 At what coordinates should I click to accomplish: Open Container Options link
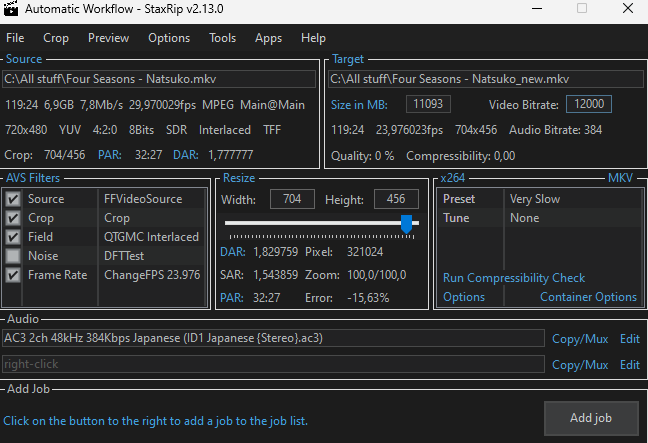(588, 297)
